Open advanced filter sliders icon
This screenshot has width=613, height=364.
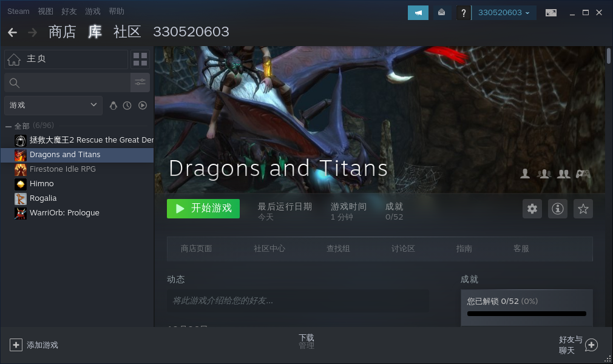pos(140,83)
